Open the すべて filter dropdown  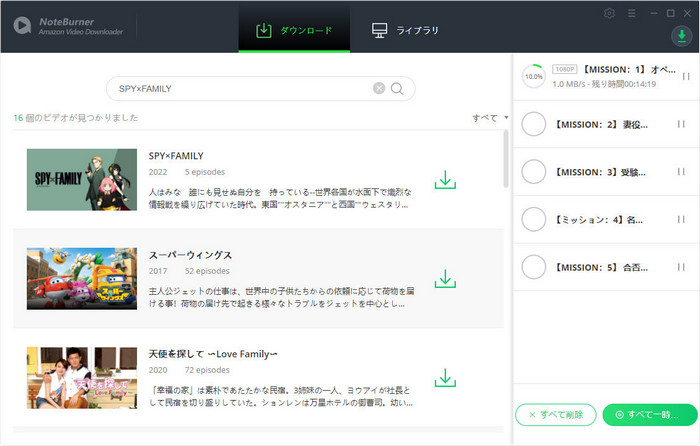pyautogui.click(x=490, y=118)
